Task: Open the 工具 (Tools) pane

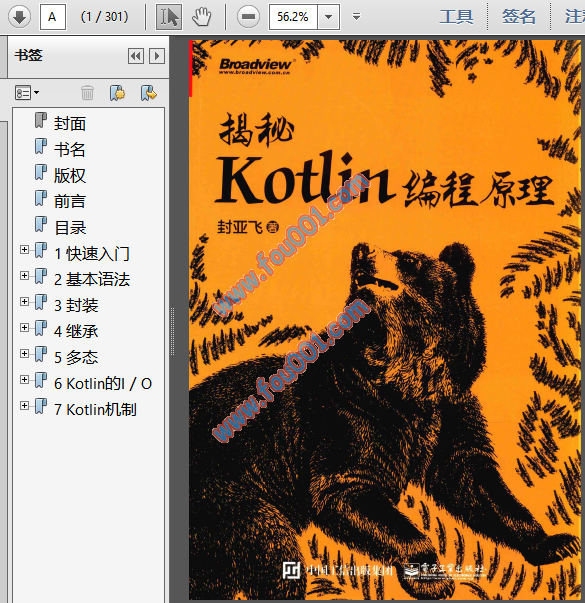Action: (457, 17)
